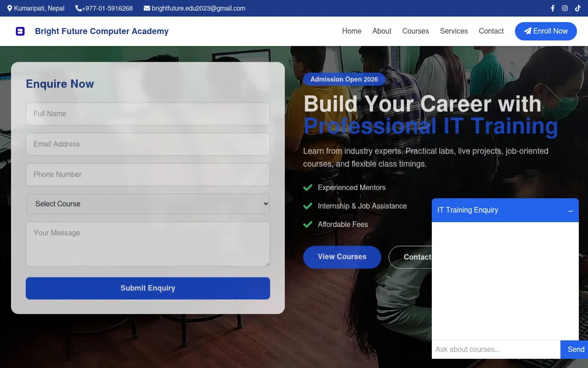
Task: Minimize the IT Training Enquiry chat
Action: 571,211
